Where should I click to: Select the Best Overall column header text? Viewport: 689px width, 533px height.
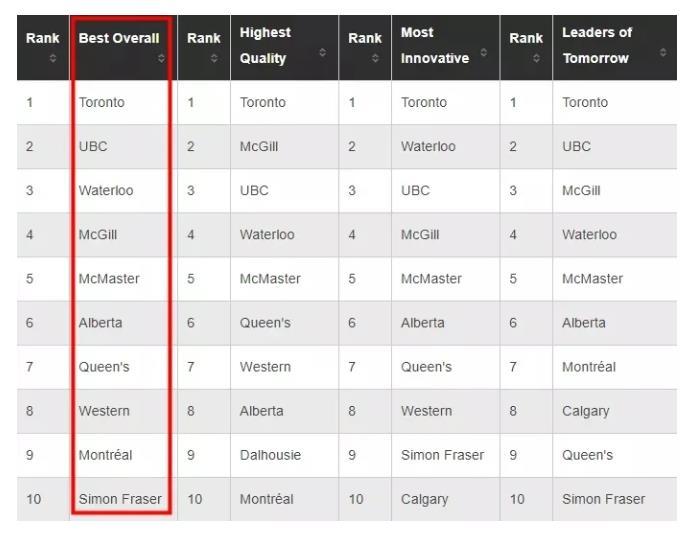[119, 38]
